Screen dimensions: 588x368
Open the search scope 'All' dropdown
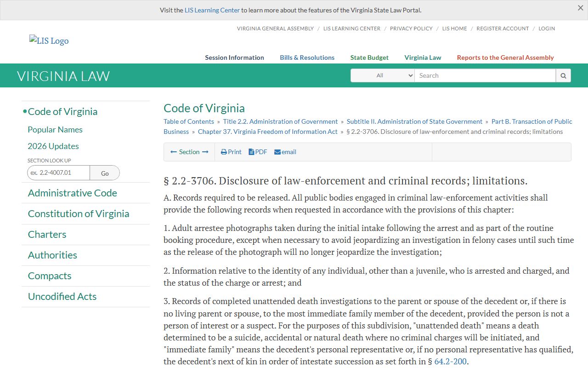[383, 75]
